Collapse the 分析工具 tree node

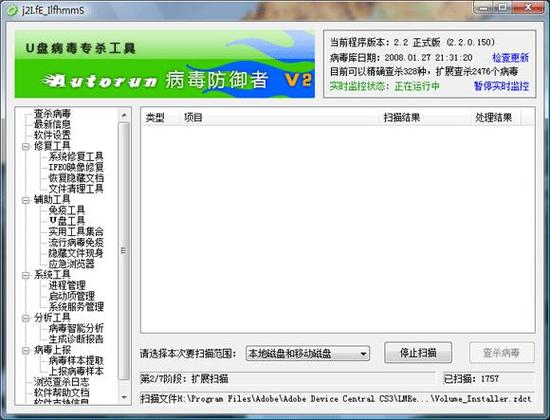26,318
